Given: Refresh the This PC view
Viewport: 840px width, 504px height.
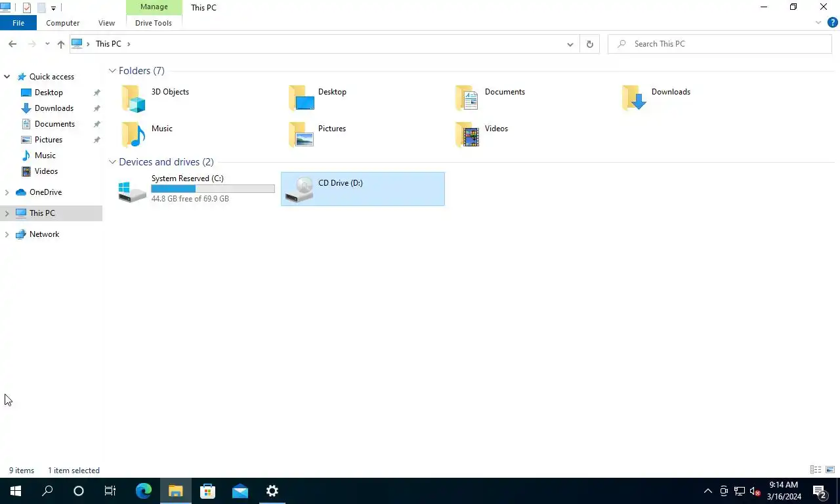Looking at the screenshot, I should point(589,44).
